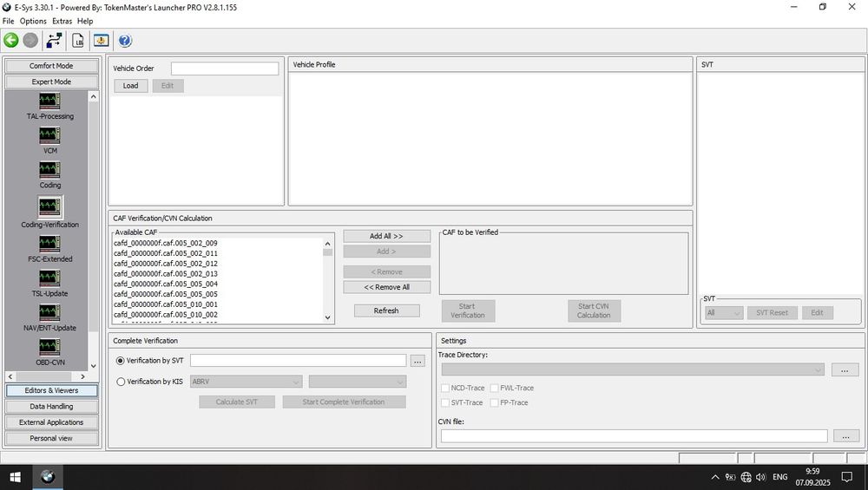Click sidebar horizontal scroll right arrow
The image size is (868, 490).
coord(82,376)
